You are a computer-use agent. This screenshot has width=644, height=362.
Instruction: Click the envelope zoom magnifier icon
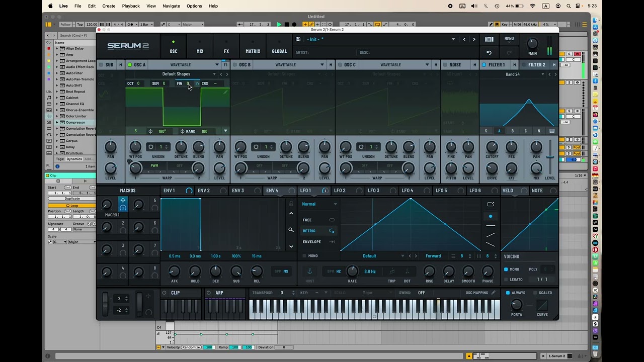[x=291, y=230]
